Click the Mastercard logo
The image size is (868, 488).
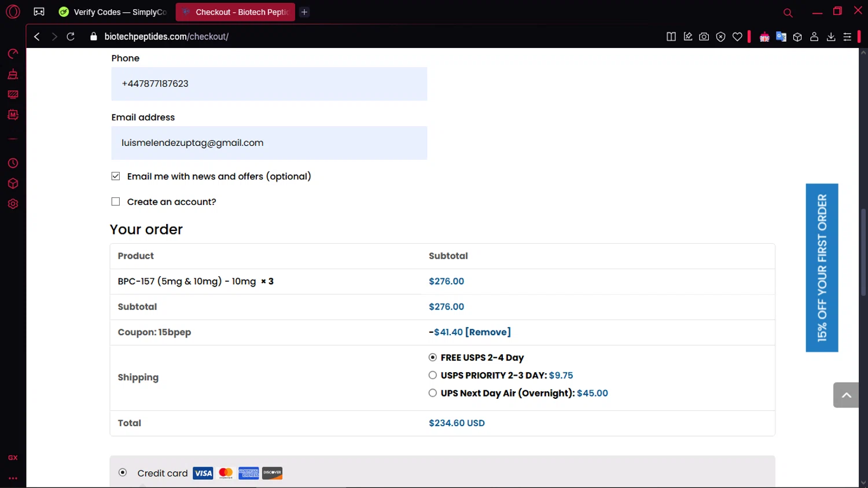pyautogui.click(x=226, y=473)
